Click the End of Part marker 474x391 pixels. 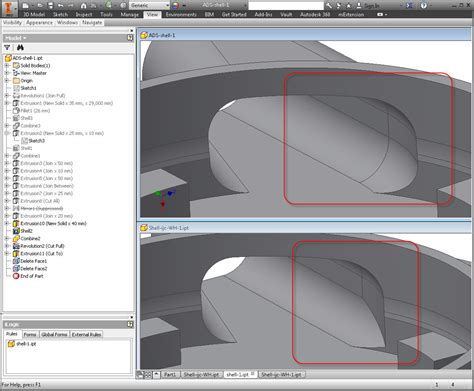tap(32, 276)
